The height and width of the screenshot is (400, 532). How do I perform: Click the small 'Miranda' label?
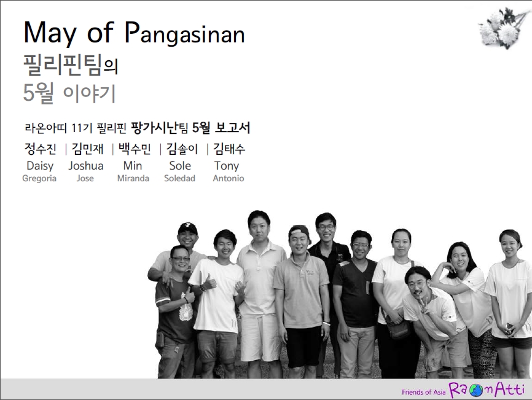(133, 179)
